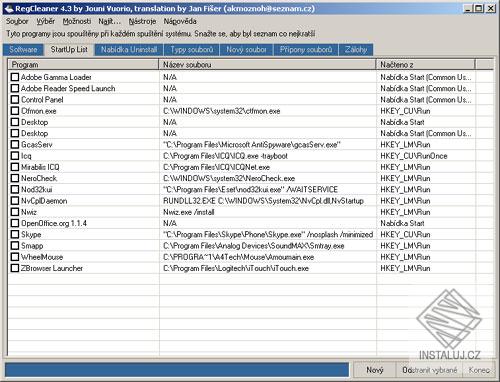The image size is (500, 382).
Task: Check the Adobe Gamma Loader checkbox
Action: 15,77
